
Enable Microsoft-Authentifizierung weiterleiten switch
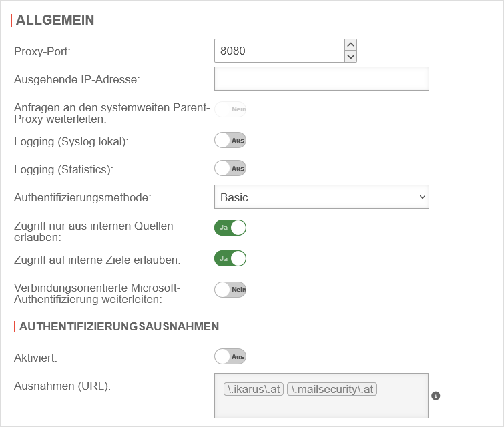pos(230,289)
